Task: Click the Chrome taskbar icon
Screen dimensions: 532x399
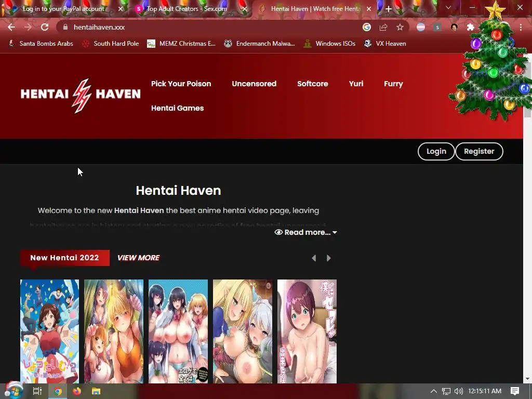Action: pyautogui.click(x=58, y=391)
